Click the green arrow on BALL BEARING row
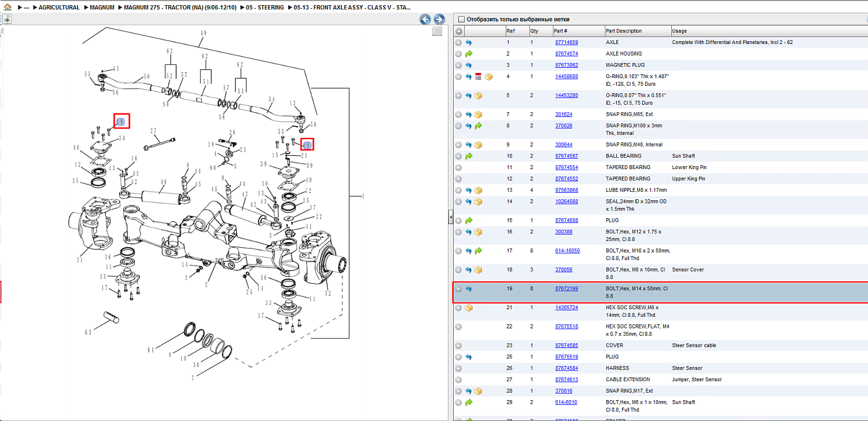This screenshot has width=868, height=421. click(x=469, y=156)
